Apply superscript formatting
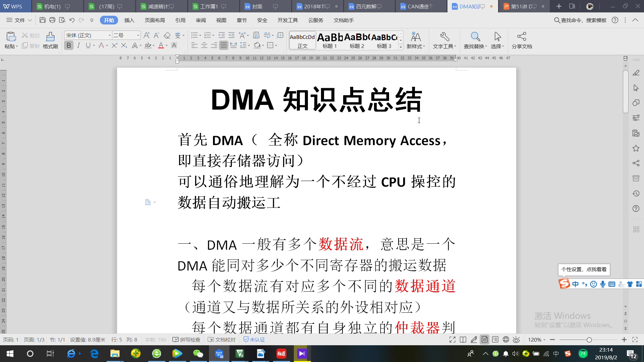 click(114, 45)
